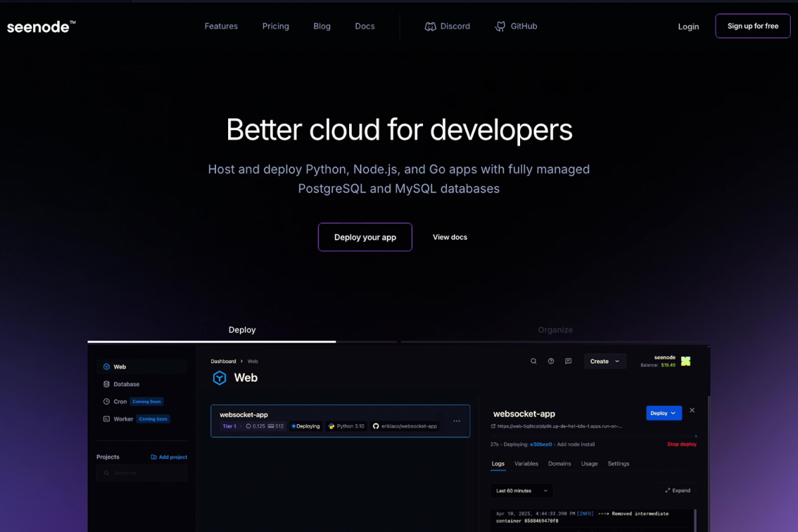The image size is (798, 532).
Task: Open the websocket-app card three-dot menu
Action: coord(457,421)
